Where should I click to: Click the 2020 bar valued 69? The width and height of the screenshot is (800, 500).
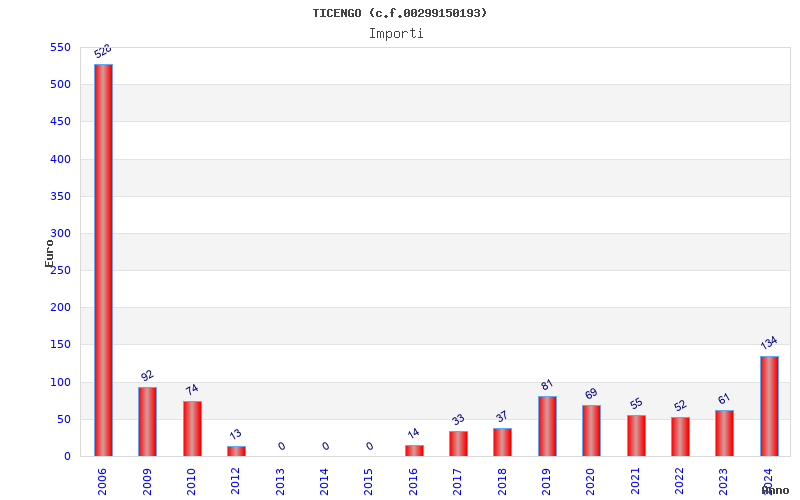[x=591, y=431]
